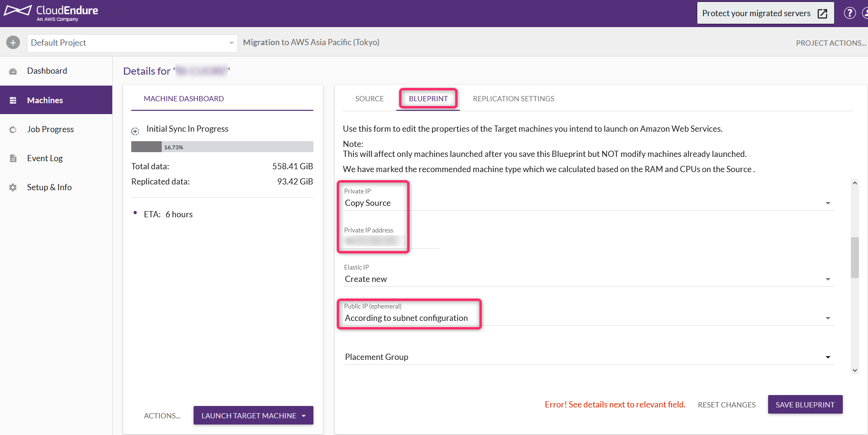
Task: Click the scrollbar down arrow
Action: click(855, 370)
